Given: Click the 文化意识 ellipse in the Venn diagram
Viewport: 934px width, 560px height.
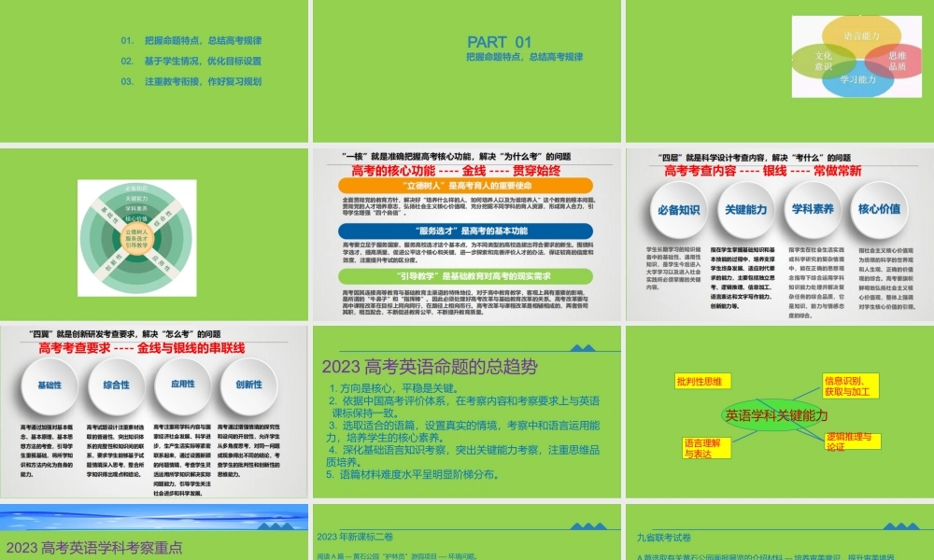Looking at the screenshot, I should pos(823,61).
